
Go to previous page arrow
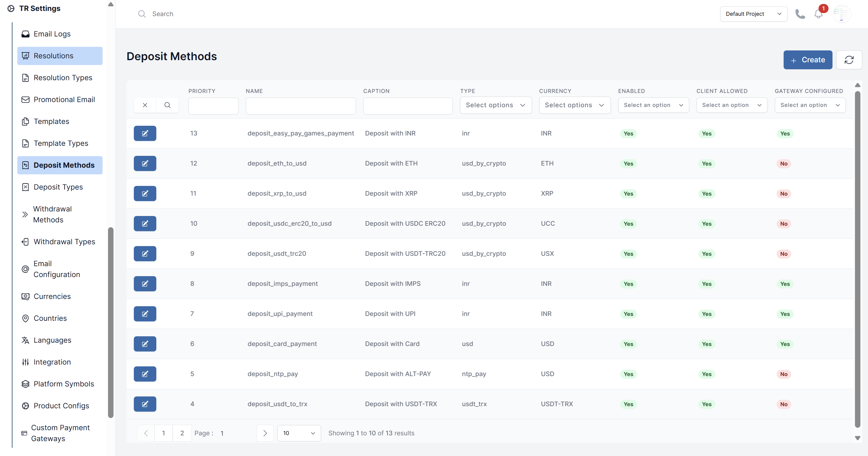(x=146, y=433)
